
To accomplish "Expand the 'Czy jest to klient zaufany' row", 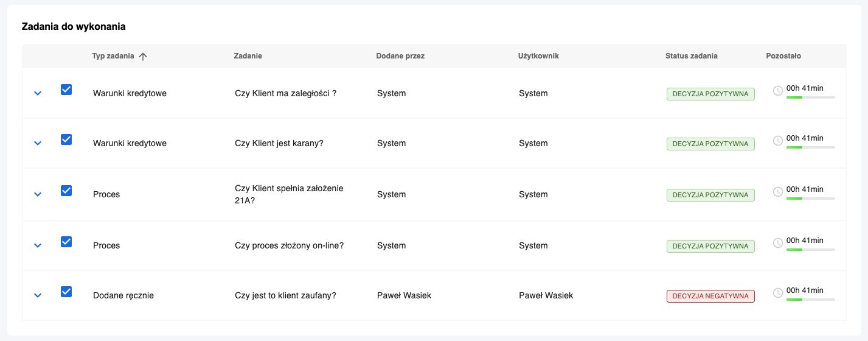I will pos(38,295).
